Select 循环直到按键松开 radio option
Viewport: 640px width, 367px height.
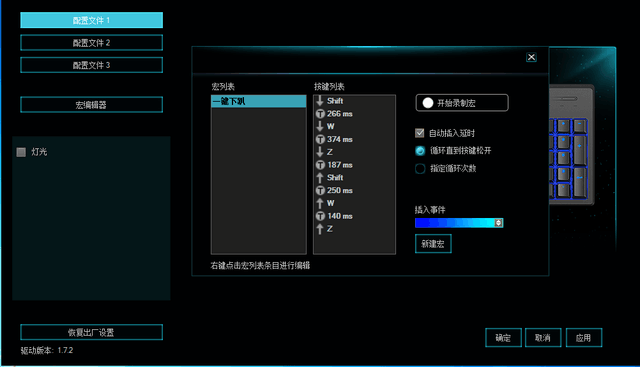[x=420, y=151]
